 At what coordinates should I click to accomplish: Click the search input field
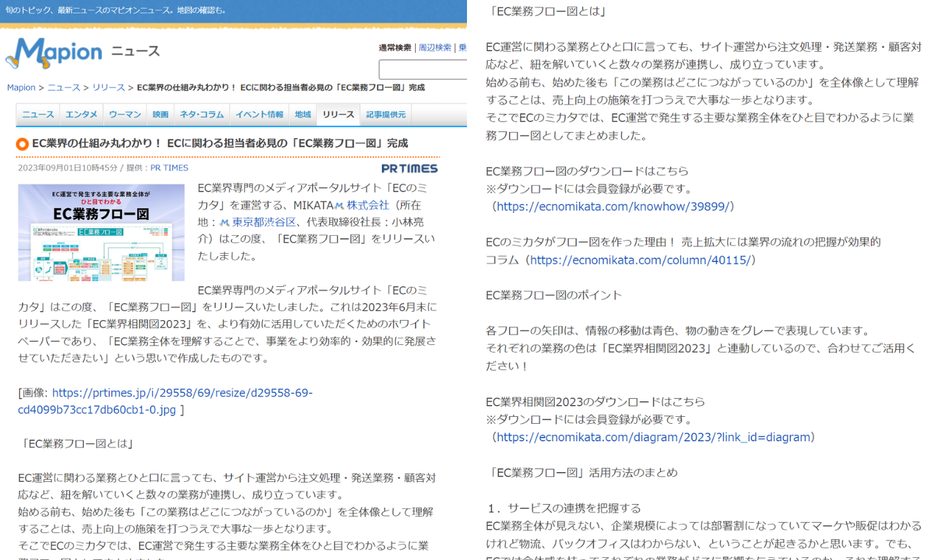click(x=423, y=70)
